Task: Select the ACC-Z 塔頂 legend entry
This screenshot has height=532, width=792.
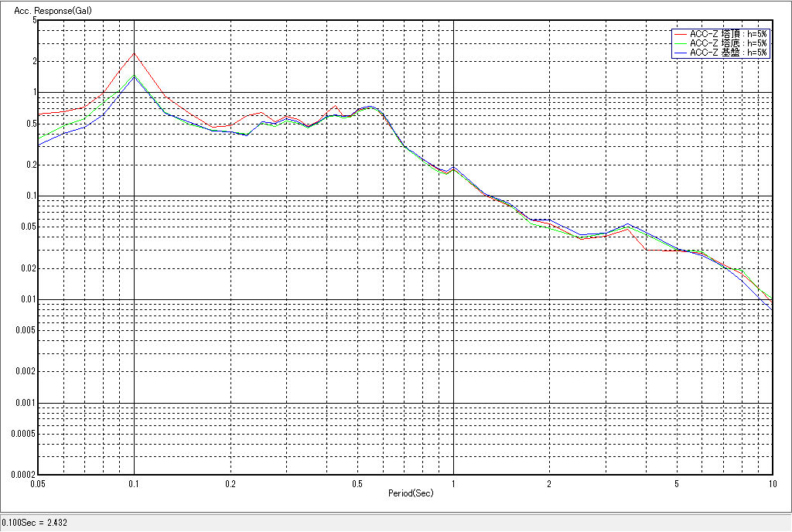Action: (728, 34)
